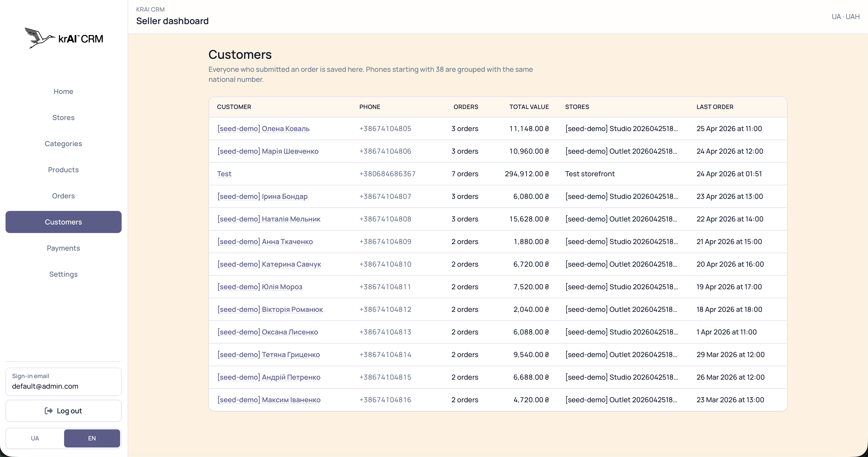Open customer Марія Шевченко
This screenshot has height=457, width=868.
(x=268, y=151)
